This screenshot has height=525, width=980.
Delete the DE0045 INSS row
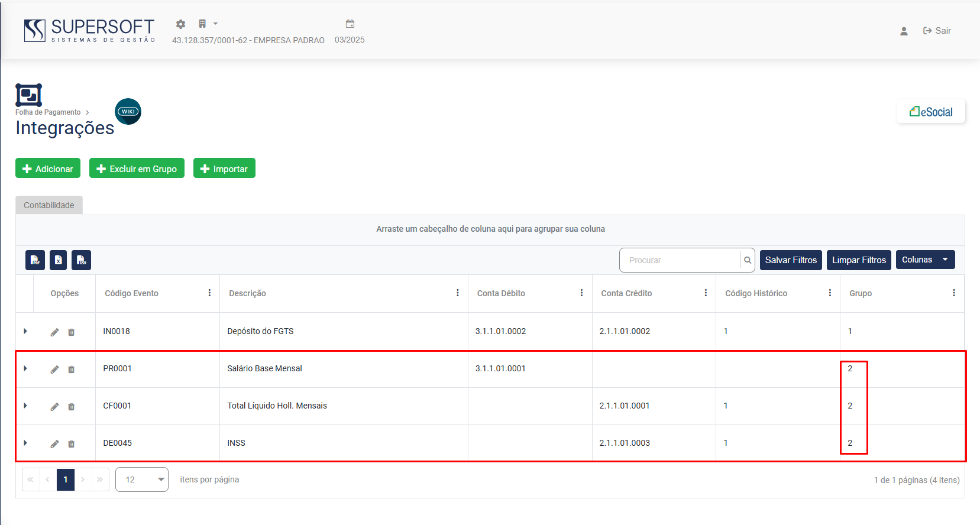tap(71, 444)
